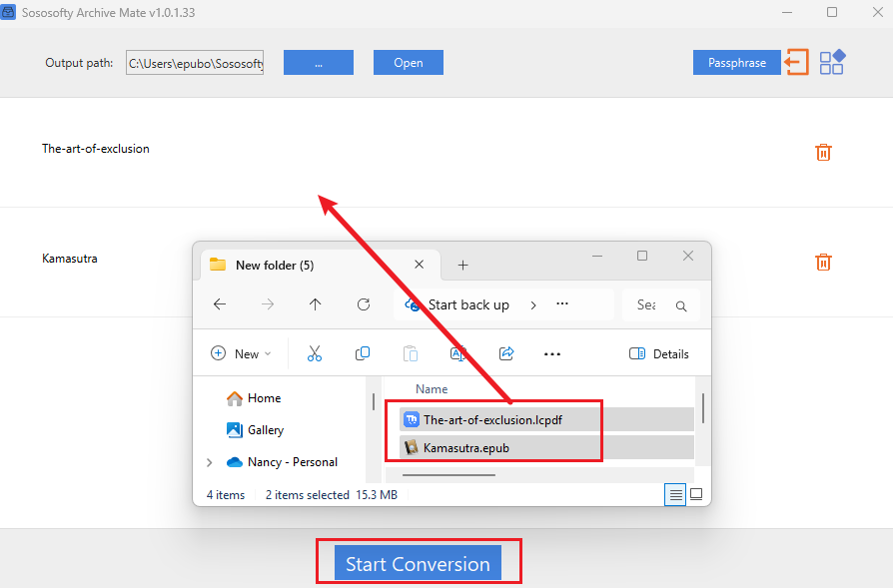Click the search magnifier icon in Explorer
893x588 pixels.
(x=681, y=306)
